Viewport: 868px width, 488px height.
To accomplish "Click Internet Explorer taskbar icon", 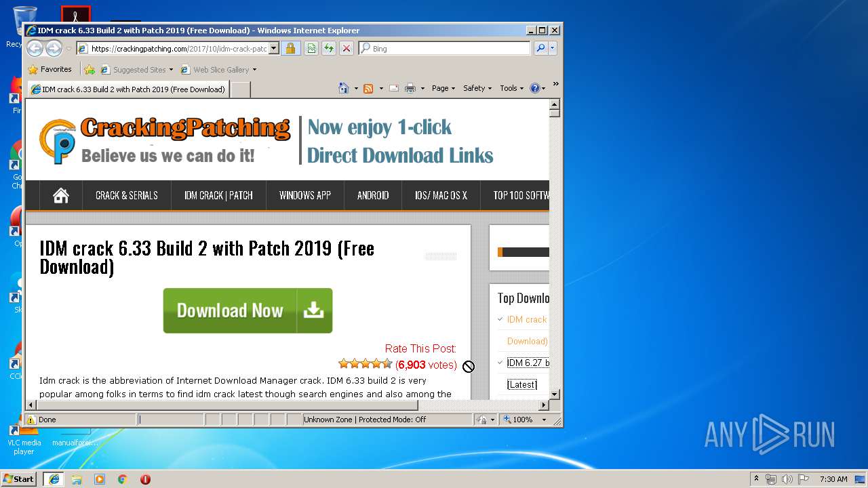I will point(54,479).
